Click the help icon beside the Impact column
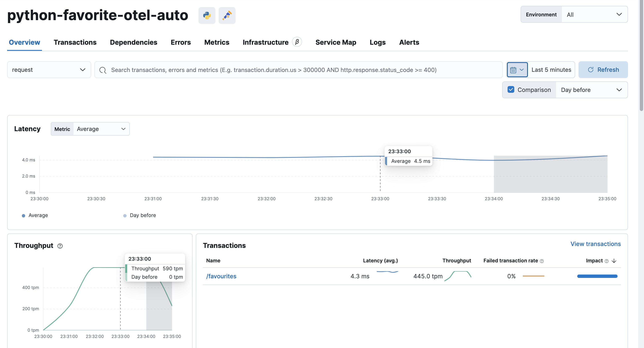644x348 pixels. point(606,261)
